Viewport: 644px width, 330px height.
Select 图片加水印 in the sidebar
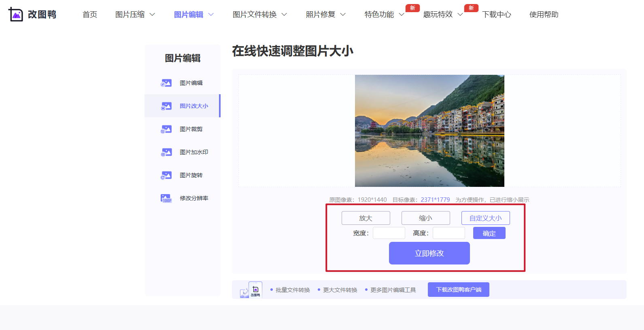(x=183, y=152)
